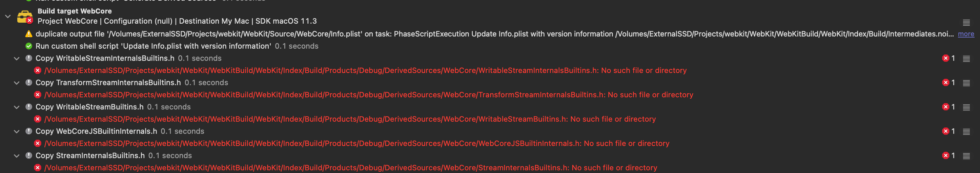Select the TransformStreamInternalsBuiltins.h error message line
This screenshot has width=980, height=173.
(x=369, y=95)
